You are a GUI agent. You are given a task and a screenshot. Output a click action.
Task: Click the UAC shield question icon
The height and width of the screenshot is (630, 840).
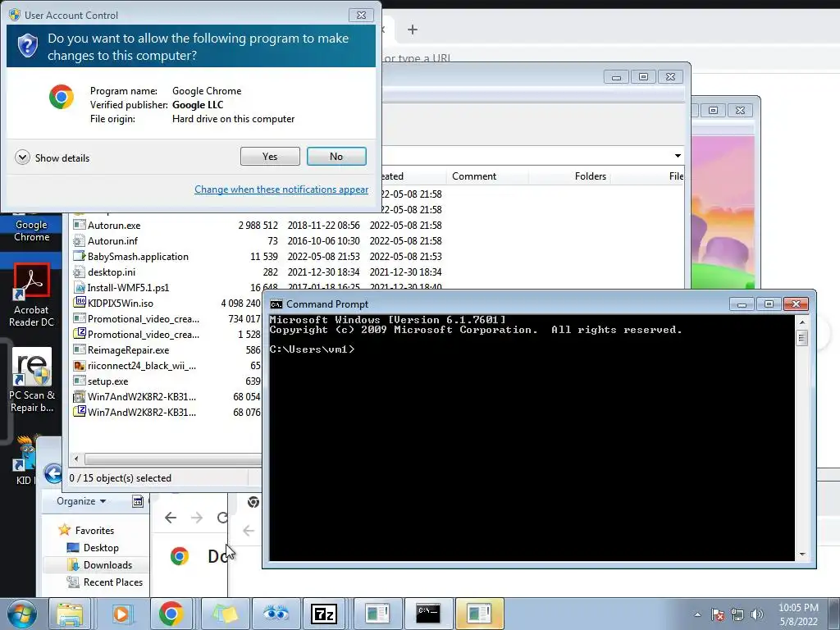click(x=28, y=46)
